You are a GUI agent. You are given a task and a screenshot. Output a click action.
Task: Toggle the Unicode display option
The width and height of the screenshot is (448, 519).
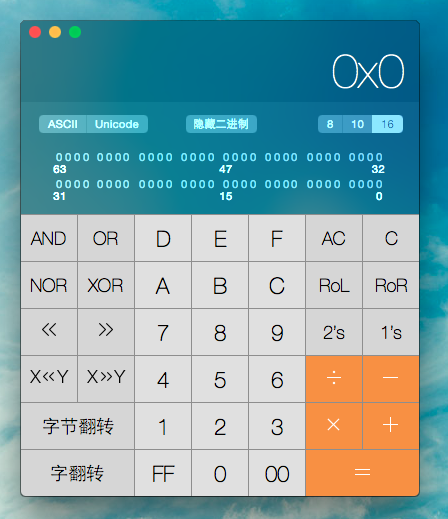pos(117,124)
